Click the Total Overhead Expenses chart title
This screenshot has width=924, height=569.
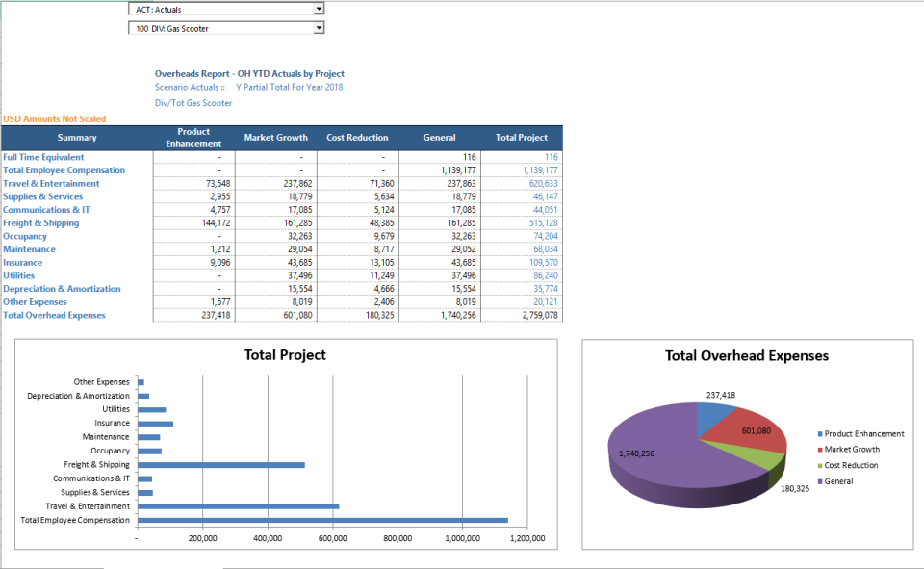747,355
